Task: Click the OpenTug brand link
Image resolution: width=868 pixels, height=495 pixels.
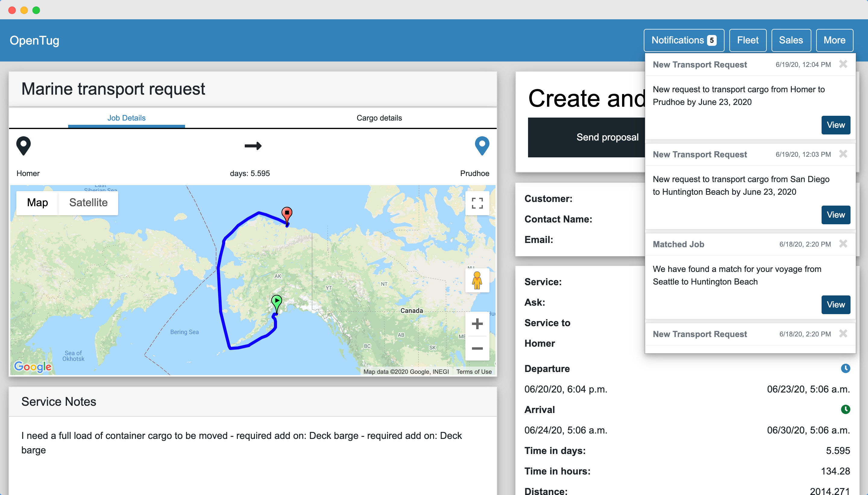Action: pyautogui.click(x=34, y=40)
